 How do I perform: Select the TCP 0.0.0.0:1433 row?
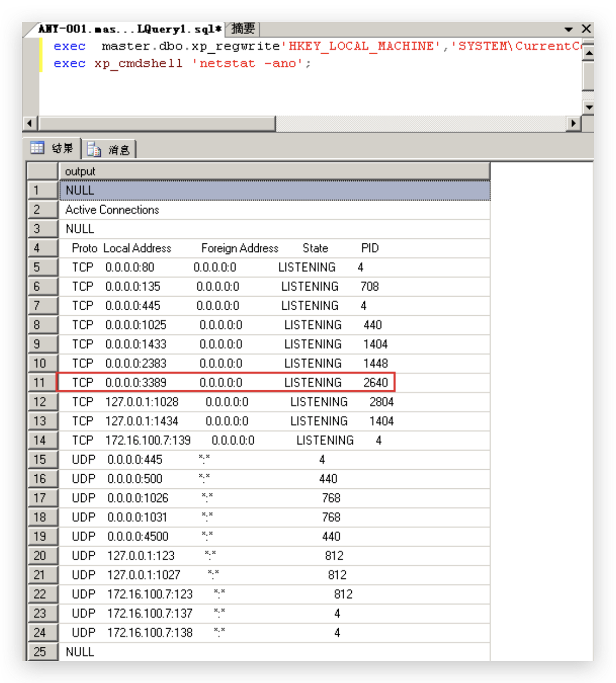(x=275, y=344)
